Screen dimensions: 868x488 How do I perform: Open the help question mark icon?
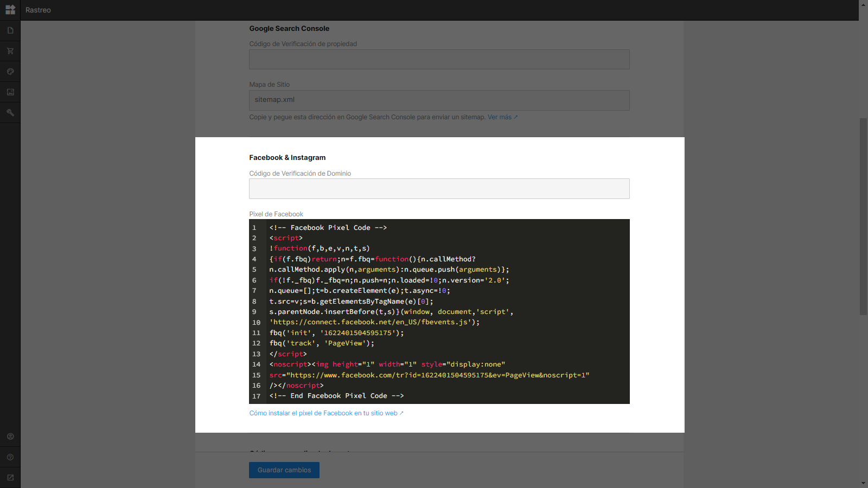tap(10, 457)
